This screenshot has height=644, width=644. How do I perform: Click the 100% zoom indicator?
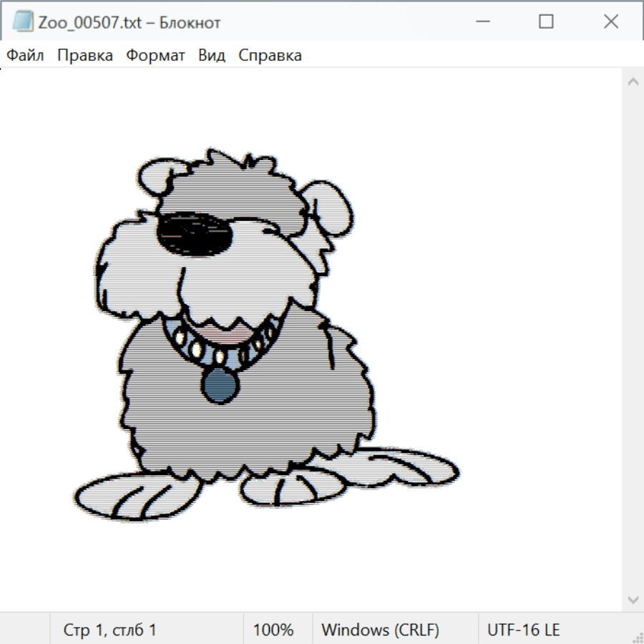coord(273,630)
